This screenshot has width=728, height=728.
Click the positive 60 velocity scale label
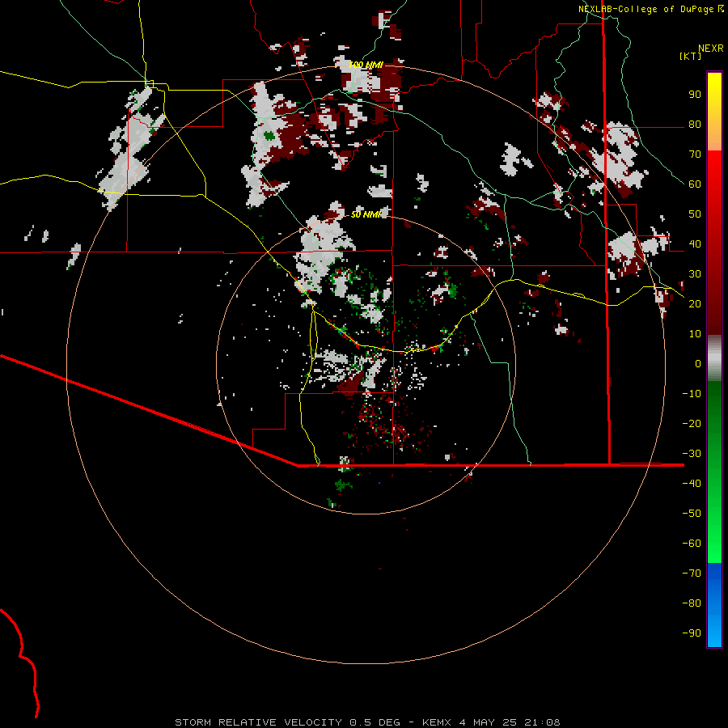(695, 184)
